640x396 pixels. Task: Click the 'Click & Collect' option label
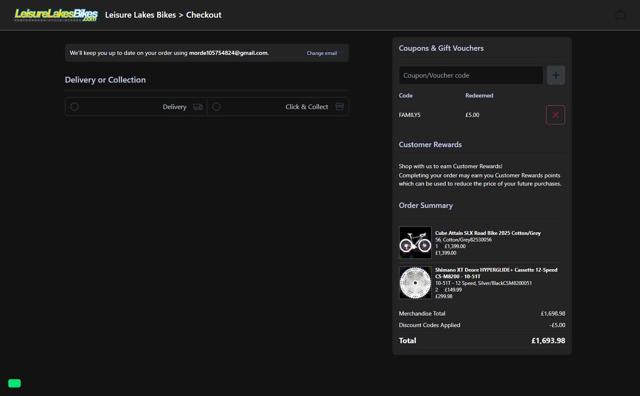(307, 107)
